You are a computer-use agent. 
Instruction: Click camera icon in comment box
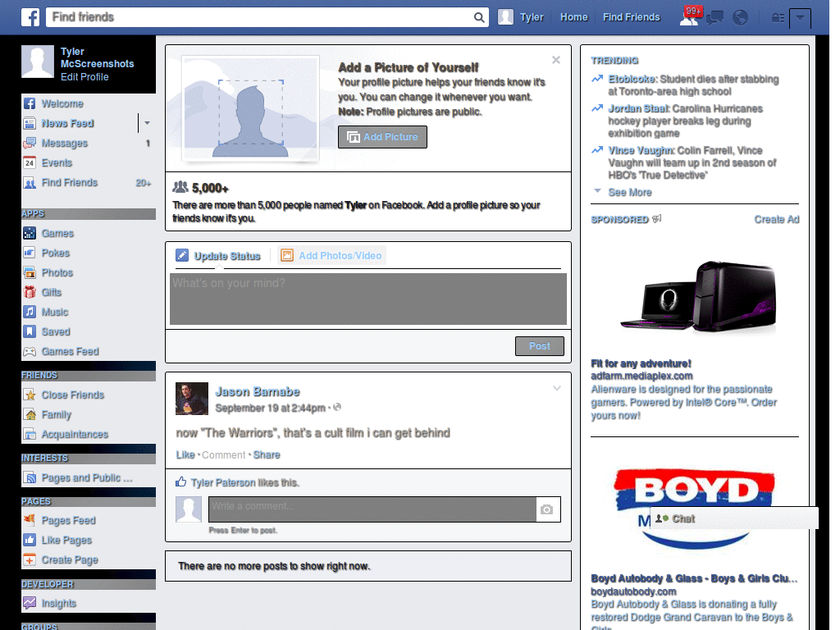pos(547,509)
